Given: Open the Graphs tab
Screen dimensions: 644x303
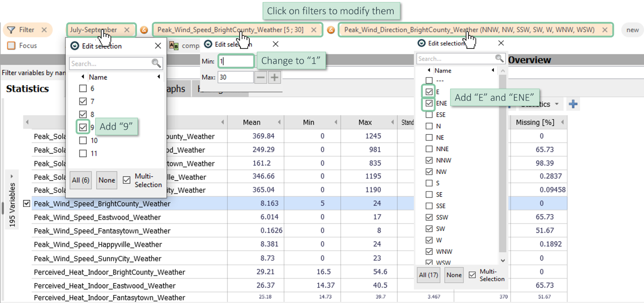Looking at the screenshot, I should coord(176,89).
